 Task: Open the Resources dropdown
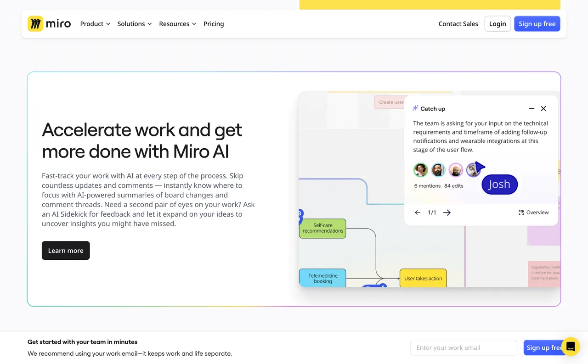[177, 23]
